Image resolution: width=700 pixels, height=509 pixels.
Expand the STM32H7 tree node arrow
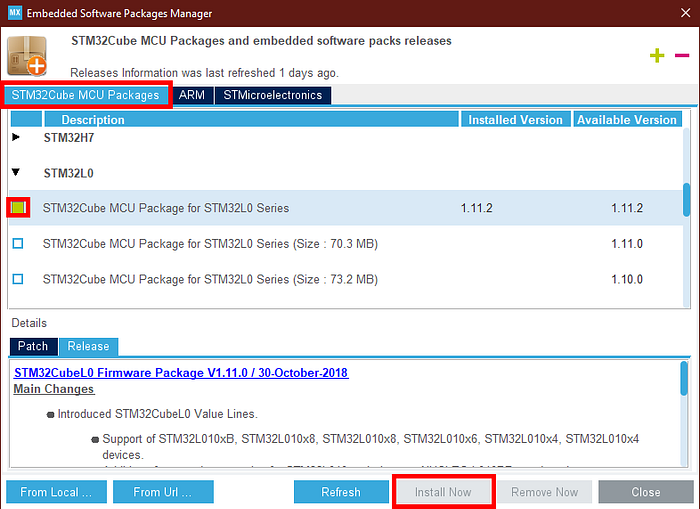16,137
